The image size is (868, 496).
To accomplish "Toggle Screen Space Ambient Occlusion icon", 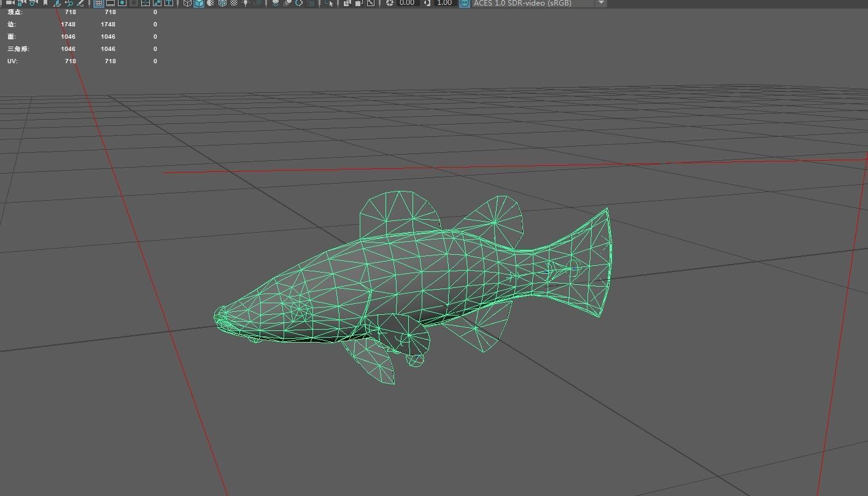I will (x=276, y=3).
